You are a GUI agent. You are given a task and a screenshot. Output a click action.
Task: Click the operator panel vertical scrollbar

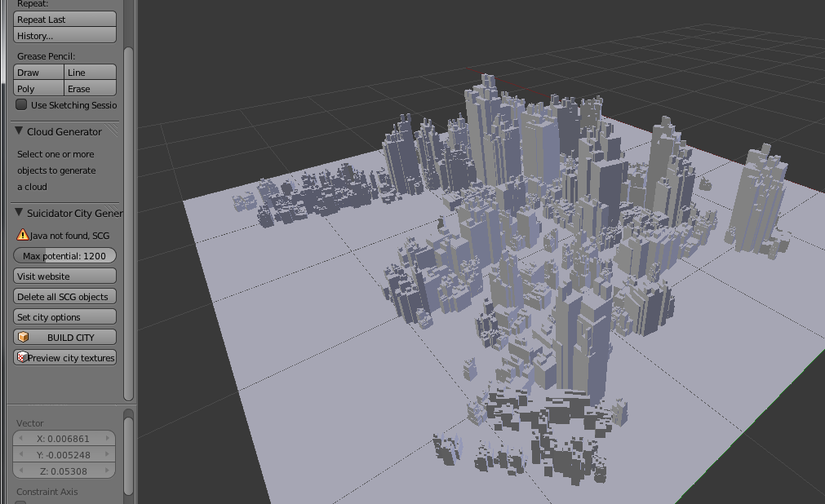click(128, 456)
